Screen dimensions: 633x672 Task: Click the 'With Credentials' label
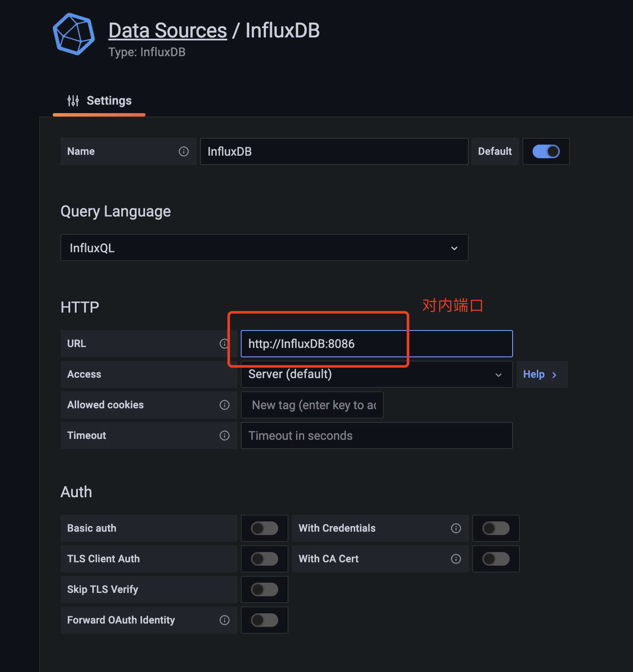click(337, 528)
